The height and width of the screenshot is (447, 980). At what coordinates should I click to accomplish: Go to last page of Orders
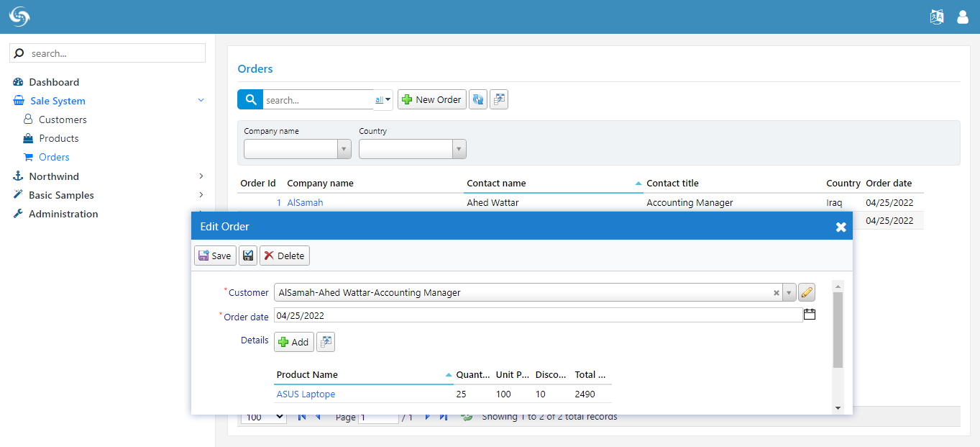[444, 417]
